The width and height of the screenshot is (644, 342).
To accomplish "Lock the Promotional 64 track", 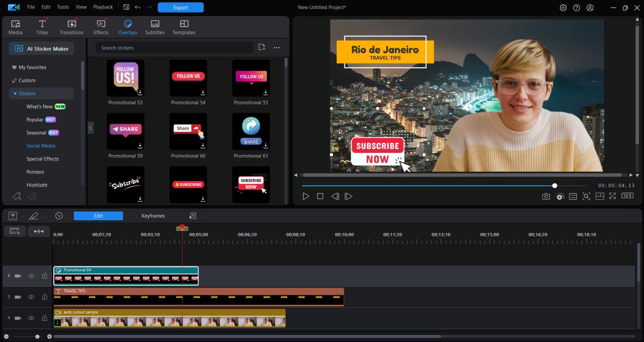I will tap(44, 276).
